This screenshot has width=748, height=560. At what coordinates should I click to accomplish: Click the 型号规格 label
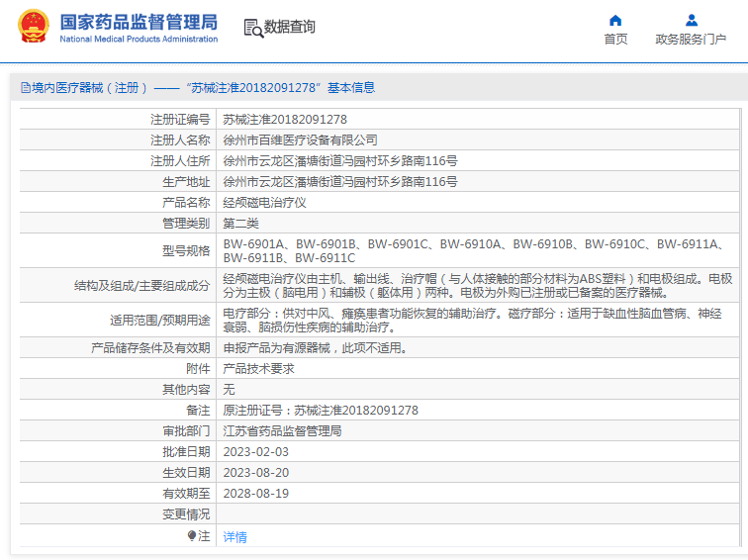coord(186,251)
